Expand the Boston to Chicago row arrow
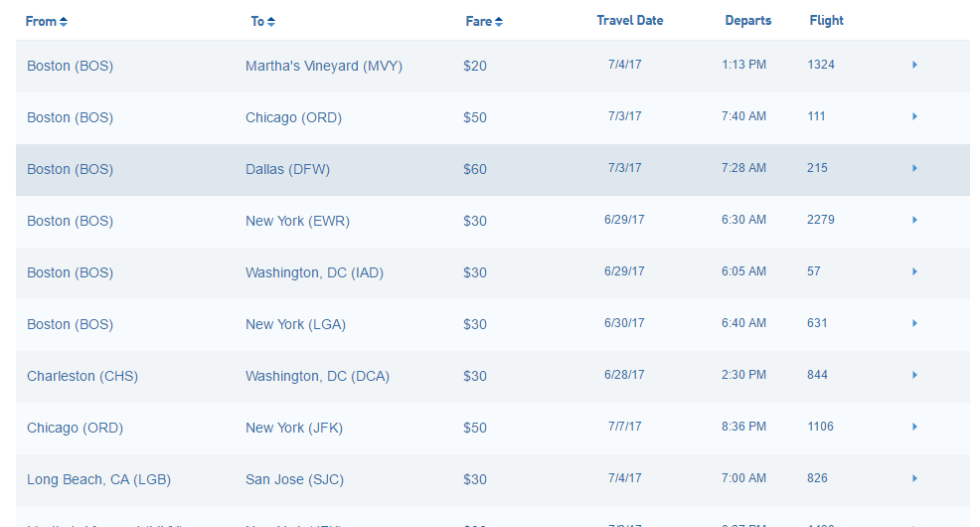This screenshot has height=527, width=980. (x=914, y=116)
